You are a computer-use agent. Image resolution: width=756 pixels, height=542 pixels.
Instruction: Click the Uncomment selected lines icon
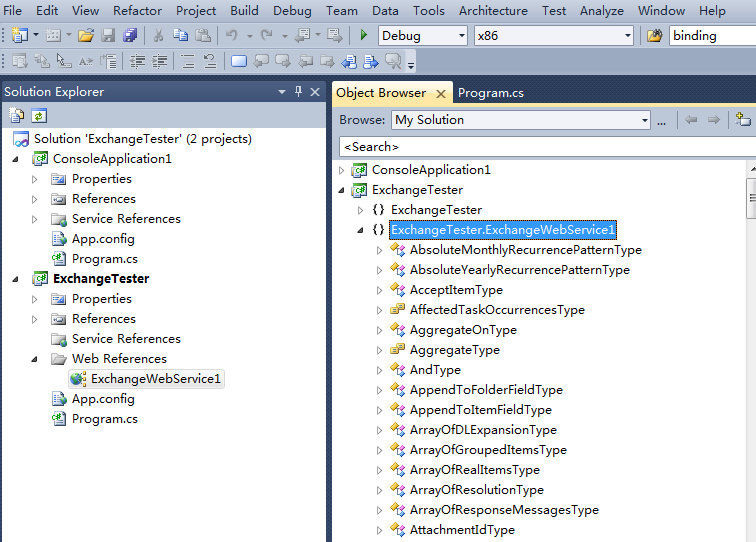pyautogui.click(x=210, y=61)
